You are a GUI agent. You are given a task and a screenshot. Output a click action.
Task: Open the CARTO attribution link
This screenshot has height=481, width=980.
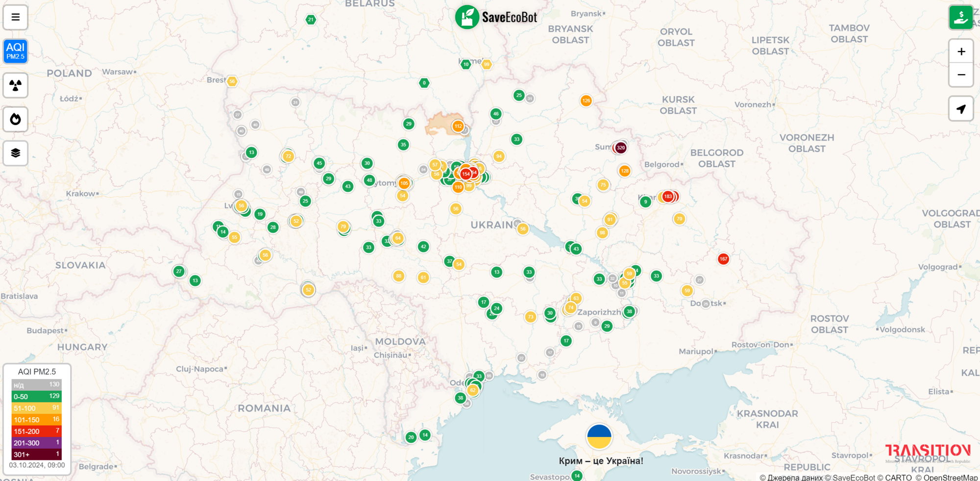(x=898, y=477)
